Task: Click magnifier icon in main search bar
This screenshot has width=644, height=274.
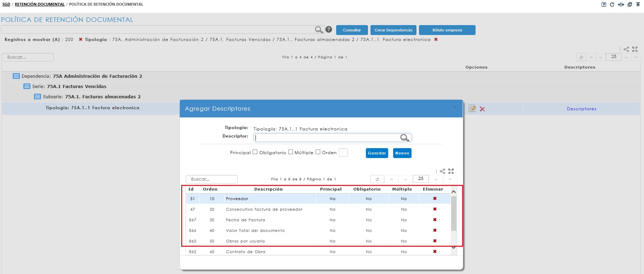Action: 319,30
